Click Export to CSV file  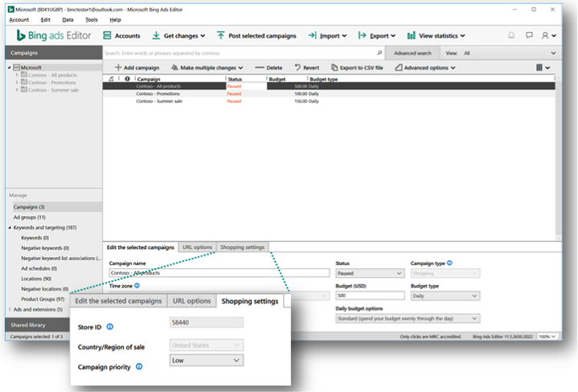357,67
